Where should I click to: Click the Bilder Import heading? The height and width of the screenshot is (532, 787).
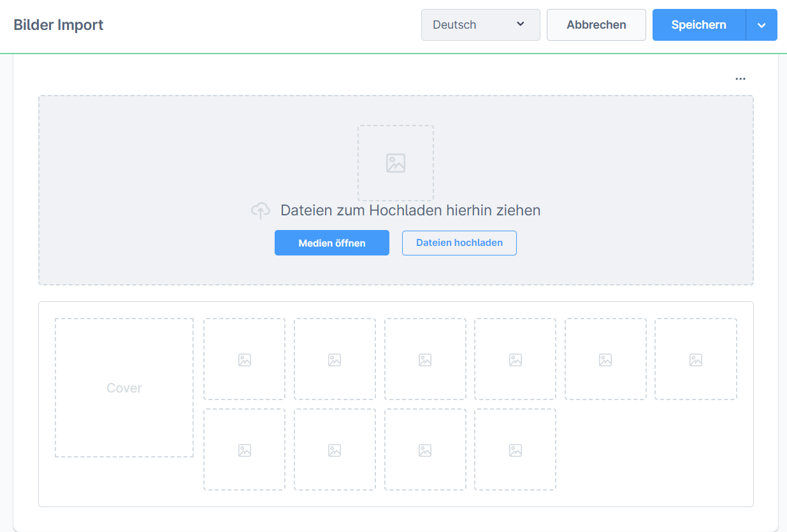click(58, 25)
